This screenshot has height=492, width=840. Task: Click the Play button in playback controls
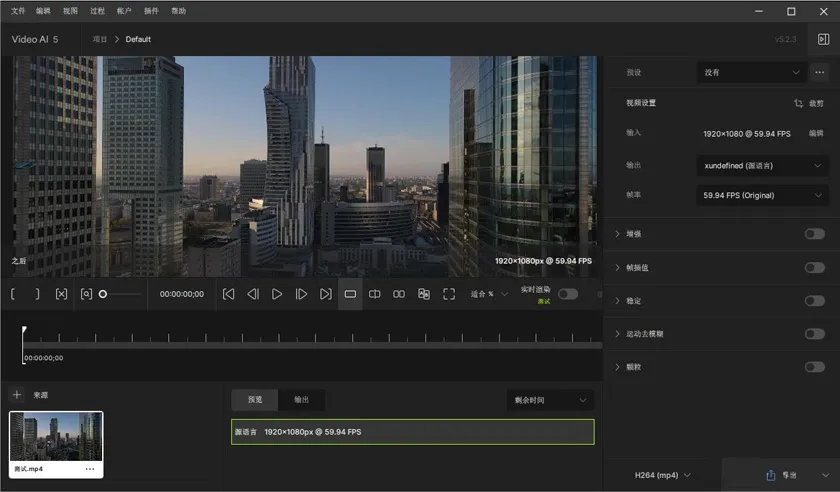point(277,294)
